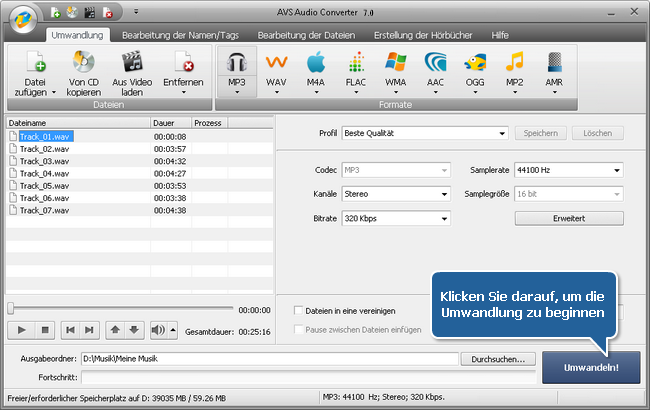
Task: Click the playback position slider
Action: 120,309
